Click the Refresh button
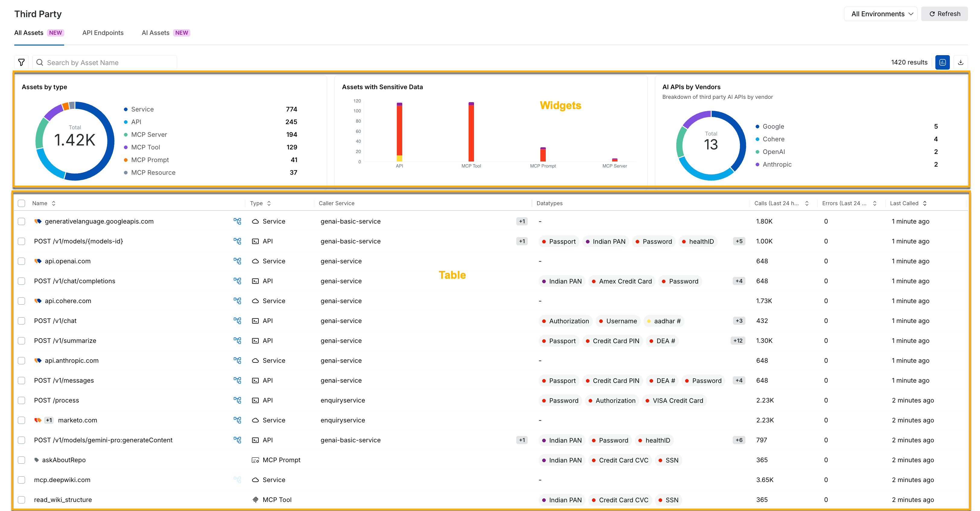The image size is (980, 511). click(944, 14)
